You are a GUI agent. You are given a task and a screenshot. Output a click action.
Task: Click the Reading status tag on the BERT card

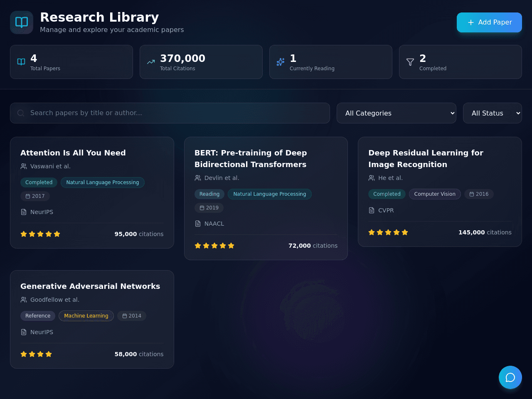click(209, 194)
